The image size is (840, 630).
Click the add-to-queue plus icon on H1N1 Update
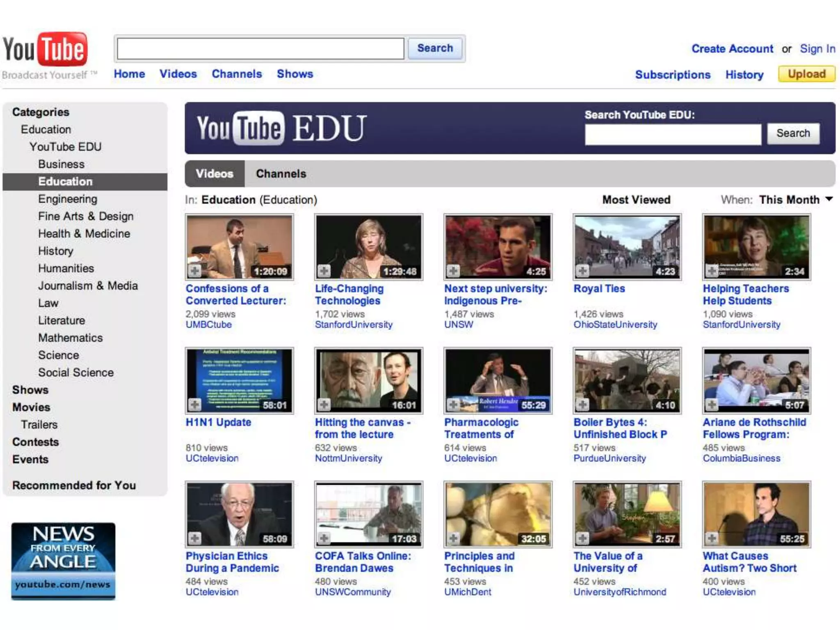[x=194, y=405]
